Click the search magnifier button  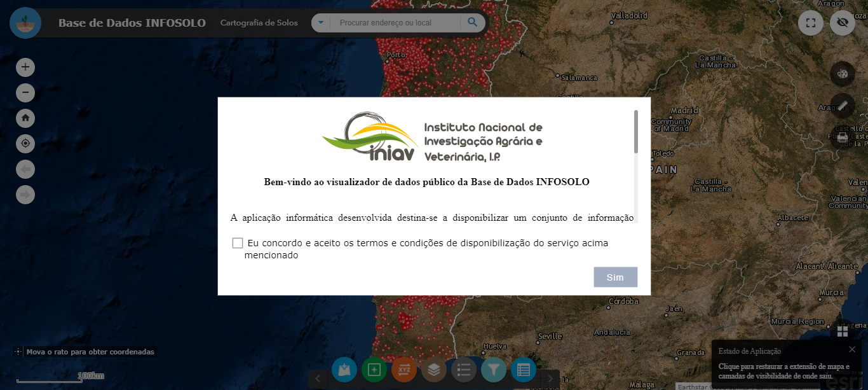pyautogui.click(x=472, y=23)
